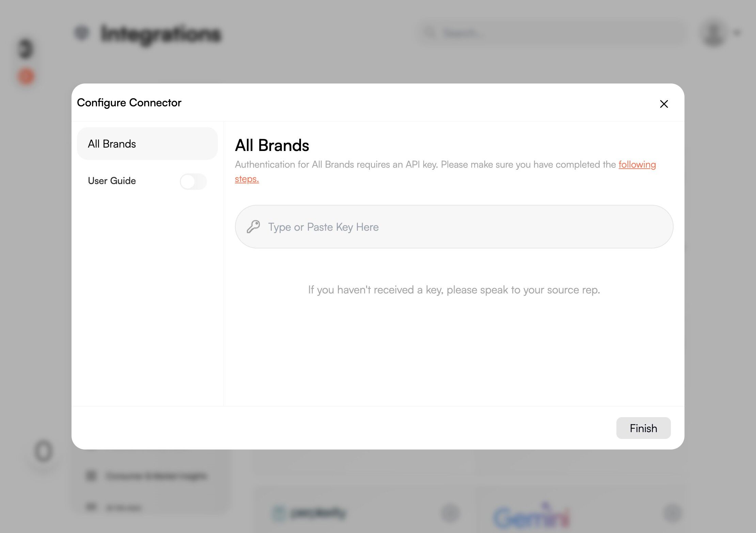Open the Consumer & Market Insights menu item

pyautogui.click(x=156, y=476)
